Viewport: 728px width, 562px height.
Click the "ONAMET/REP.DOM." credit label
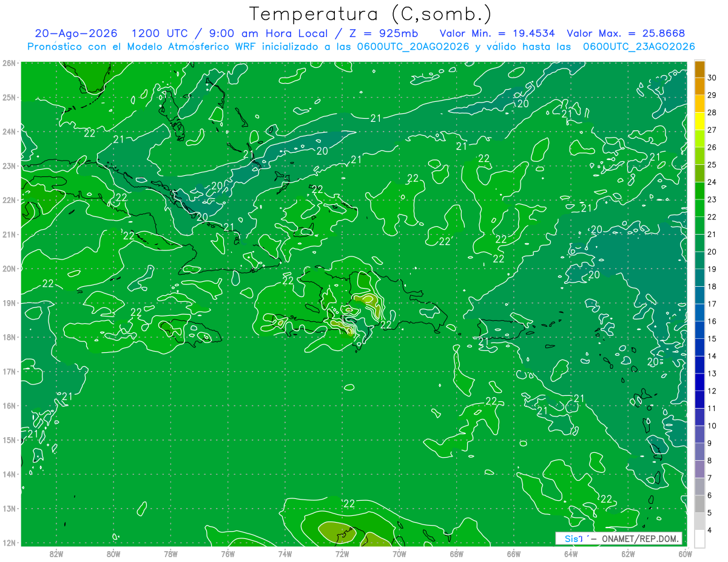pyautogui.click(x=641, y=538)
